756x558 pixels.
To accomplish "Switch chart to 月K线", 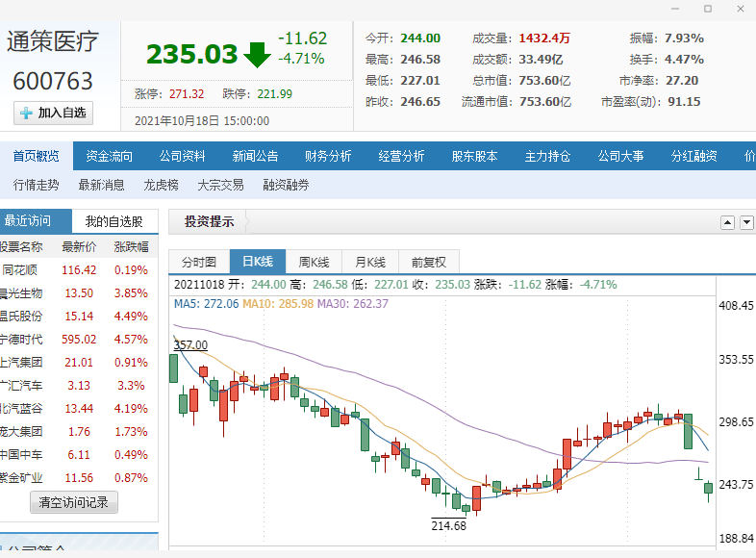I will [x=370, y=262].
